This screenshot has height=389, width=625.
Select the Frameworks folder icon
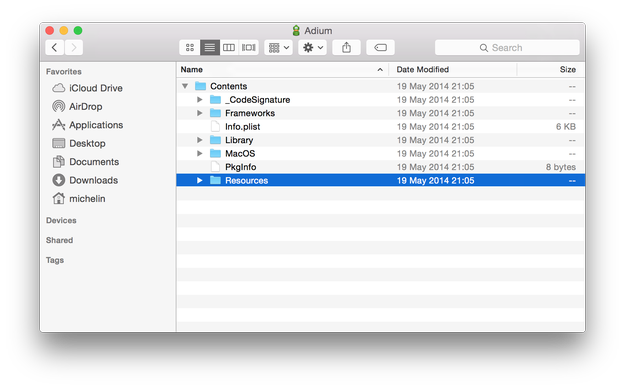point(215,113)
